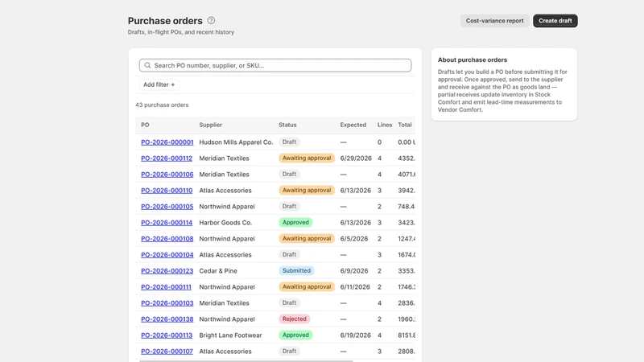Click Draft badge for PO-2026-000001
The height and width of the screenshot is (362, 644).
(289, 142)
